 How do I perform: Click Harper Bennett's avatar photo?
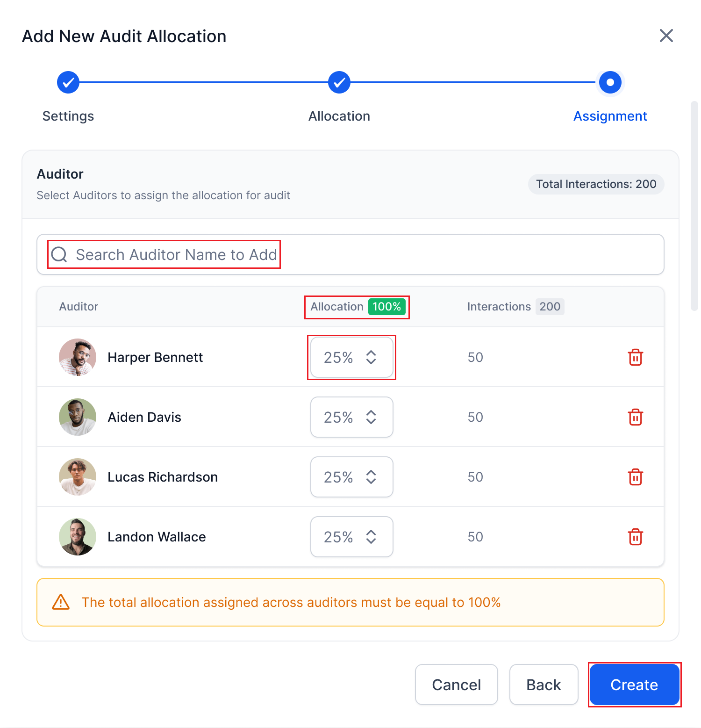[78, 357]
